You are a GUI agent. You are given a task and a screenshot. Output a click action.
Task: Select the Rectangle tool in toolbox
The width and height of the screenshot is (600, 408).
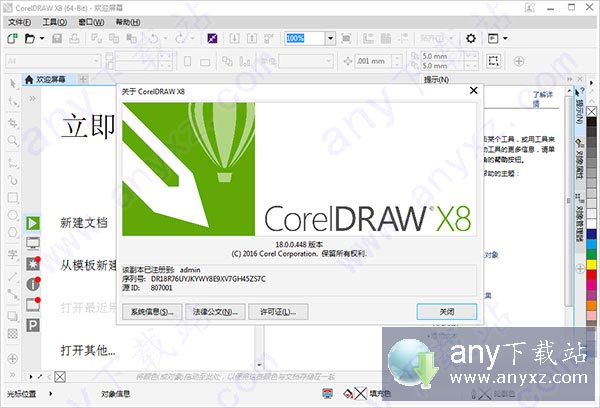click(13, 198)
